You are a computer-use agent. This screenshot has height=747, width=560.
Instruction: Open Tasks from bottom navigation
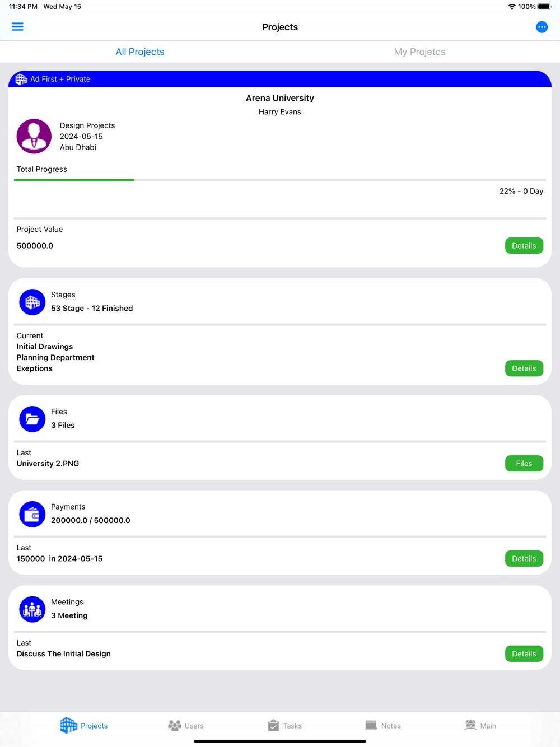tap(284, 726)
